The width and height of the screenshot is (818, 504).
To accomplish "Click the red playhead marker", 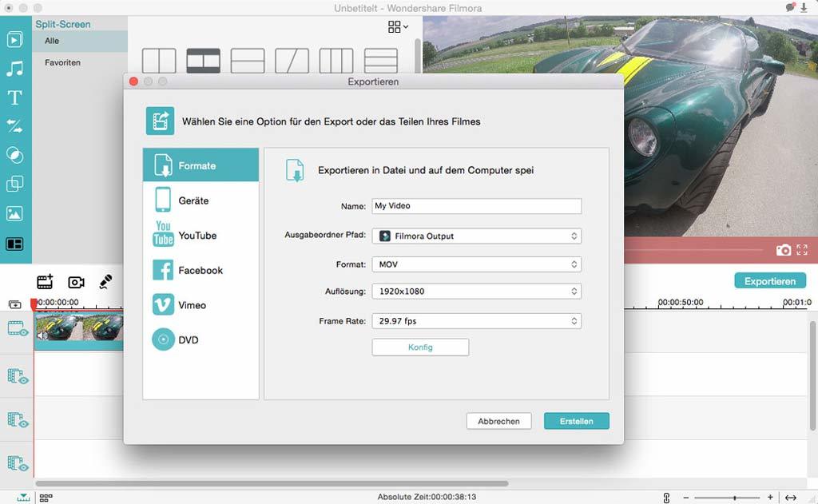I will (x=34, y=304).
